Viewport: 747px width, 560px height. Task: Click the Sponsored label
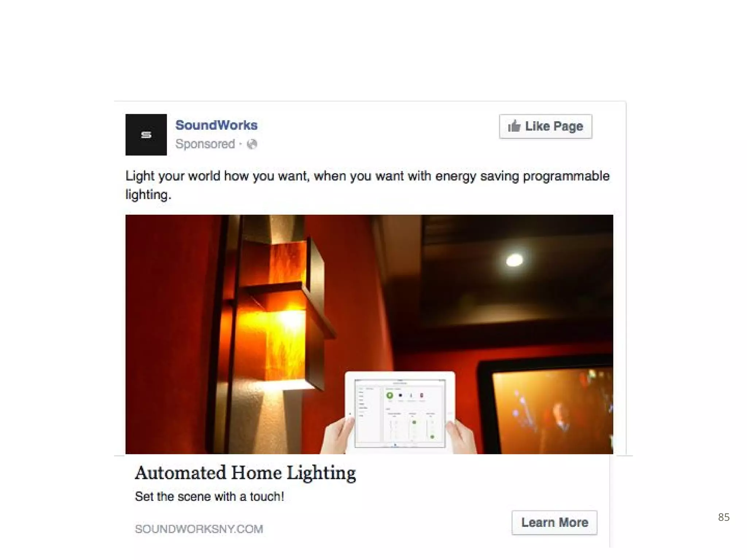tap(205, 144)
